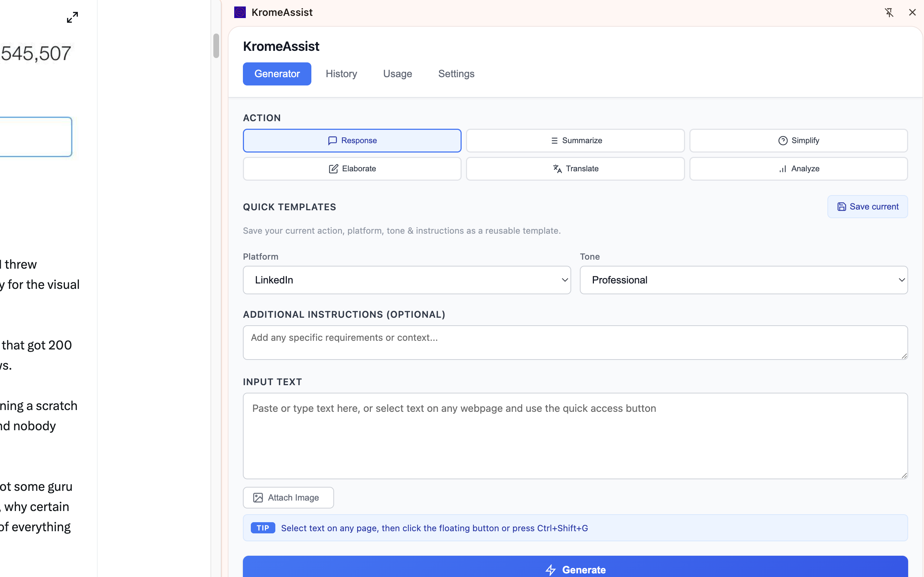Image resolution: width=924 pixels, height=577 pixels.
Task: Click the Attach Image button
Action: [288, 497]
